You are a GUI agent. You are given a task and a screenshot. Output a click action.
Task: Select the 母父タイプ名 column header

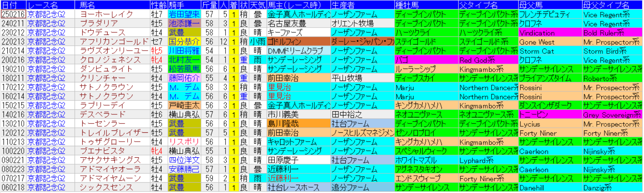pyautogui.click(x=606, y=5)
